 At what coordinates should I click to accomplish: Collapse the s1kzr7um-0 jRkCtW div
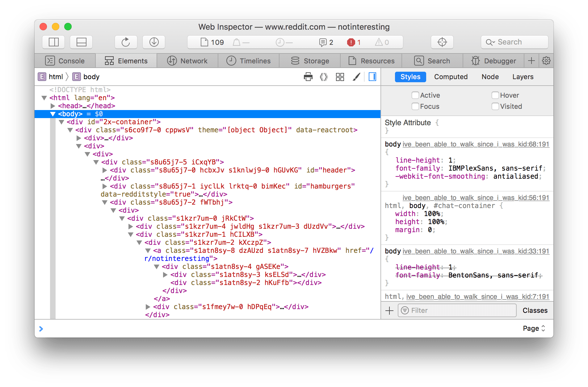[x=122, y=219]
